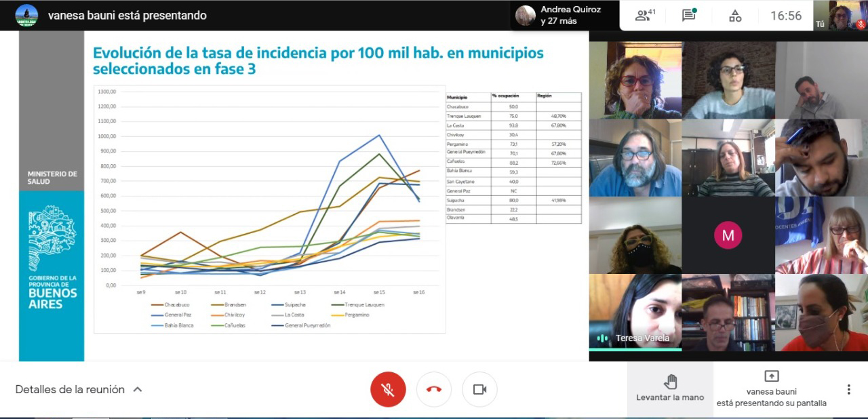Click the meeting logo avatar at top left

tap(26, 15)
